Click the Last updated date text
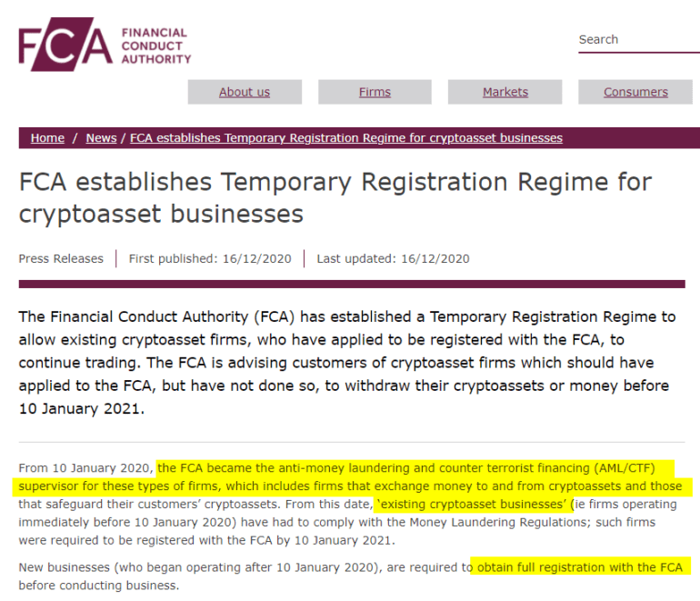The image size is (700, 601). click(393, 258)
